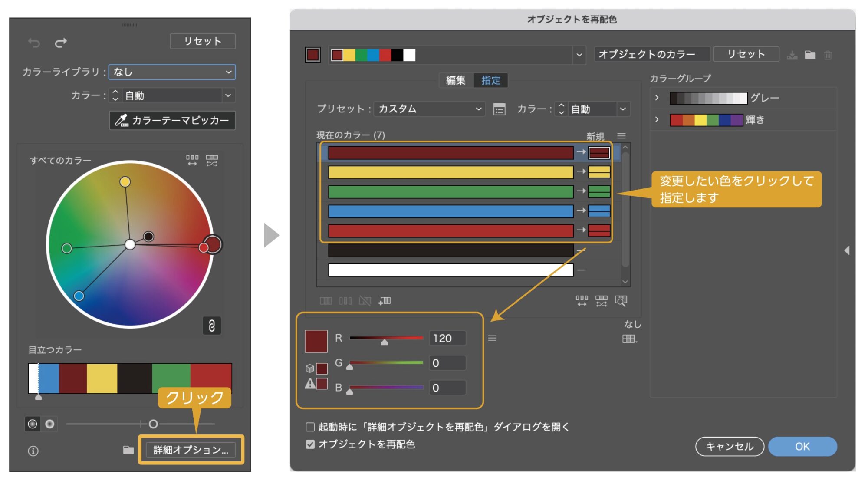Open the hamburger menu next to the color scrollbar
The width and height of the screenshot is (868, 487).
pyautogui.click(x=622, y=136)
